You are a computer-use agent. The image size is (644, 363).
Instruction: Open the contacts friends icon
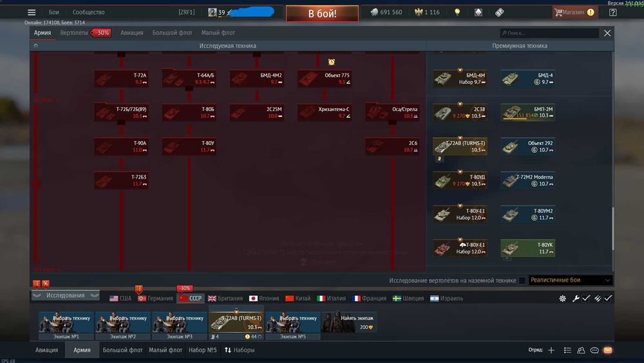[581, 350]
